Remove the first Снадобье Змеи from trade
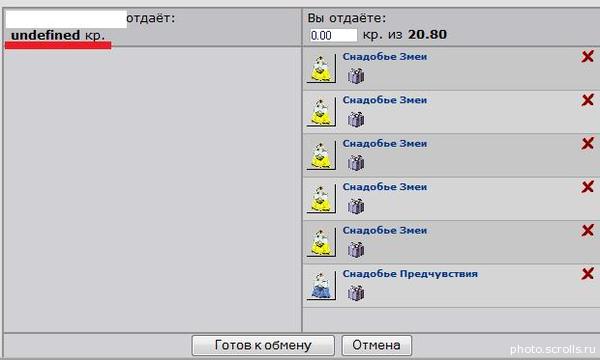This screenshot has height=360, width=600. (587, 57)
